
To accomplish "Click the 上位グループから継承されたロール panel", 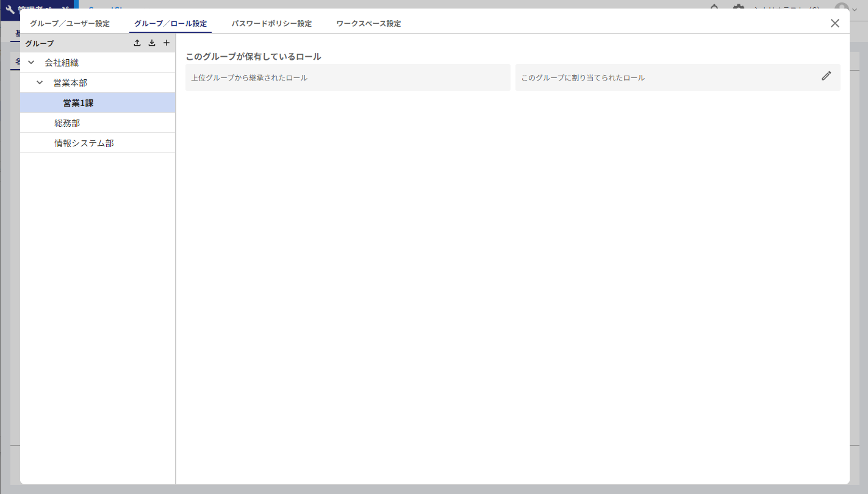I will coord(348,78).
